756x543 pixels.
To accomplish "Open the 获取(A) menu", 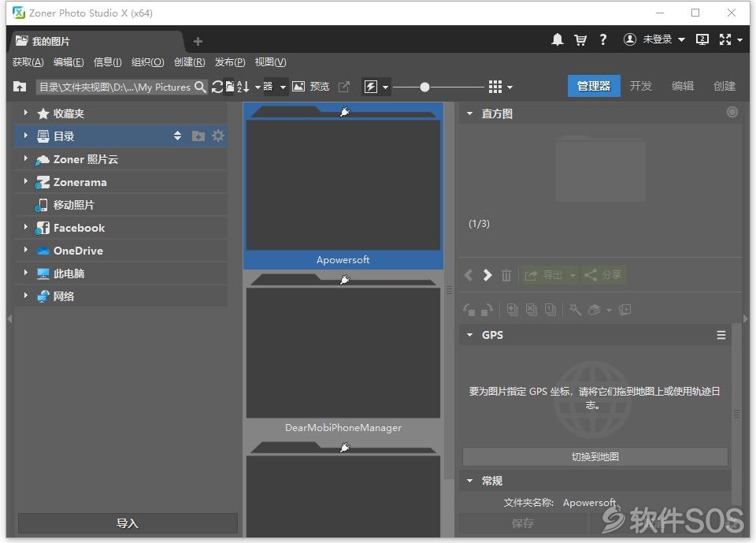I will (x=28, y=62).
